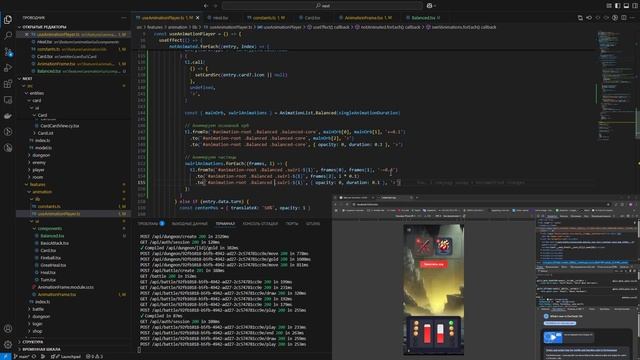This screenshot has height=360, width=640.
Task: Open the Docker view in activity bar
Action: point(8,116)
